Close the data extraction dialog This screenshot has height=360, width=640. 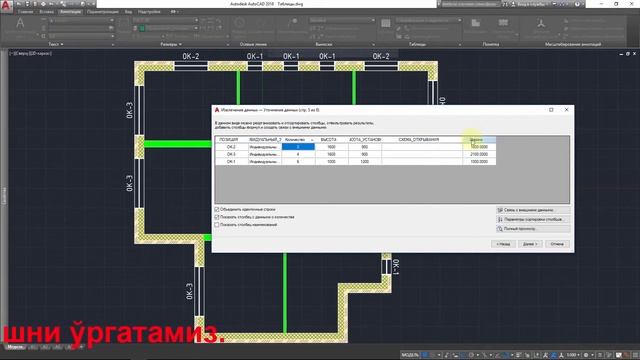[567, 110]
